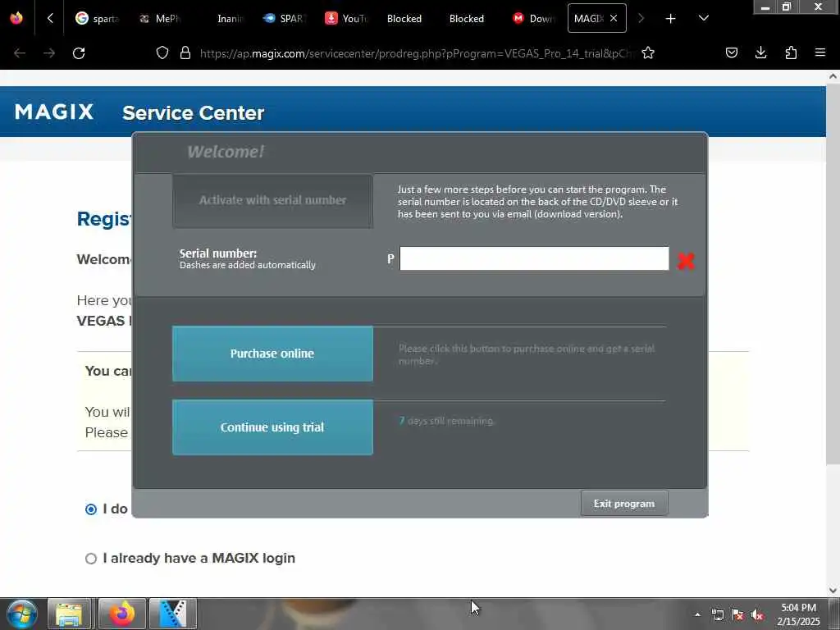Switch to the Down tab with the red M icon
The image size is (840, 630).
(x=533, y=18)
